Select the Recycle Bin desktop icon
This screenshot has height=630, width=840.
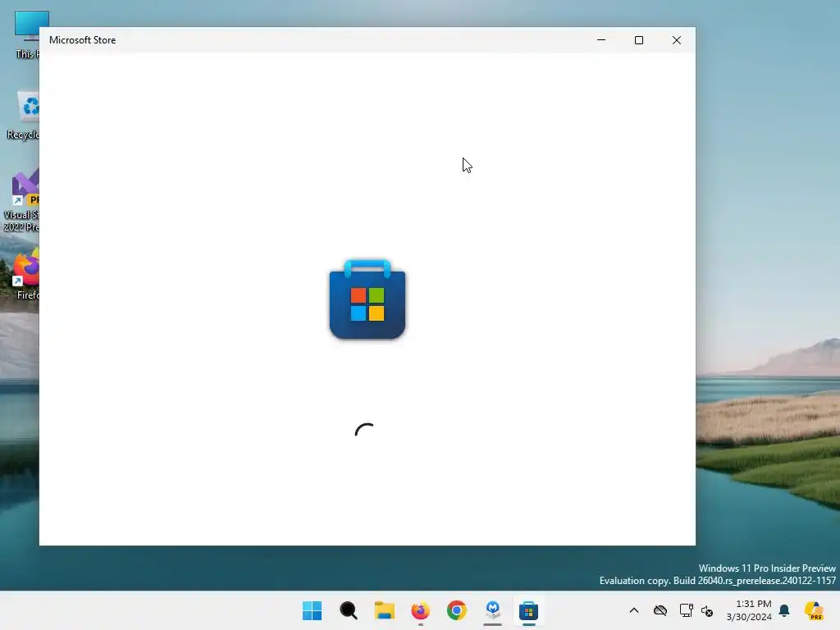(x=24, y=115)
